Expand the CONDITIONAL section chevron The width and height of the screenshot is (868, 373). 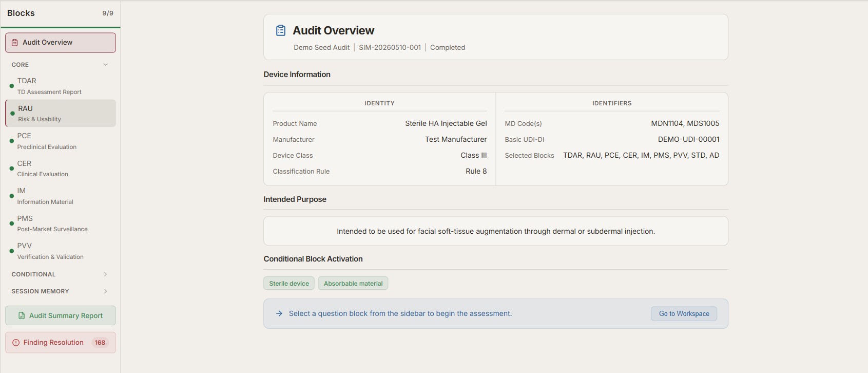pyautogui.click(x=106, y=274)
